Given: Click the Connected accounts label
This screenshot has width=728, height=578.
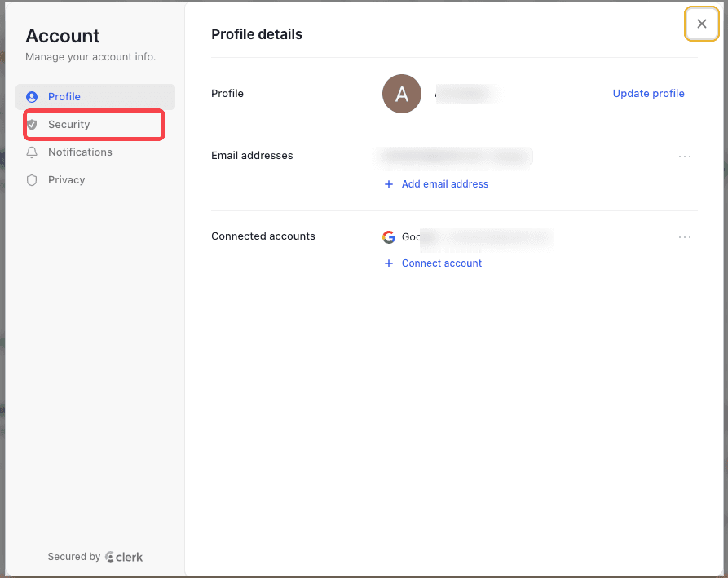Looking at the screenshot, I should (263, 236).
